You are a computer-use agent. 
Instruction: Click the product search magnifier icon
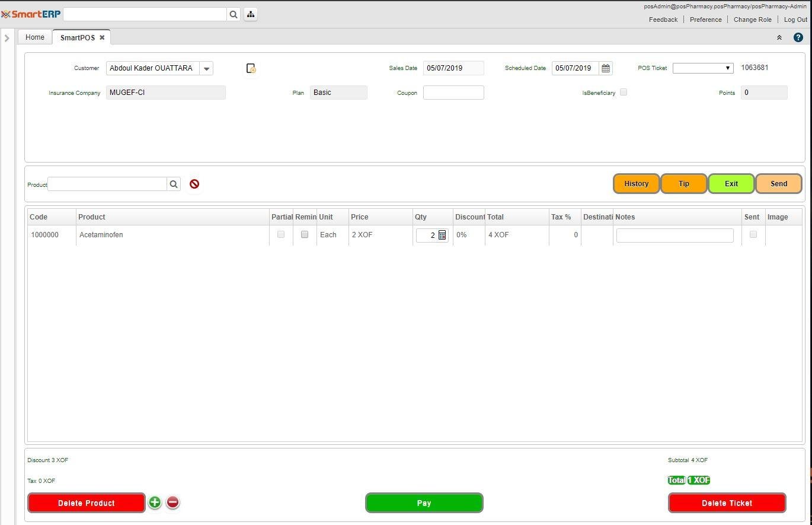point(174,184)
